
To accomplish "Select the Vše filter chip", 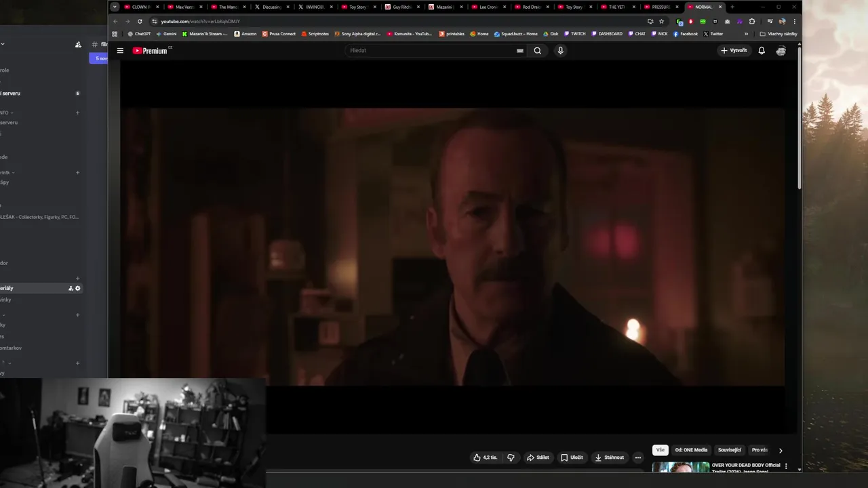I will tap(660, 450).
